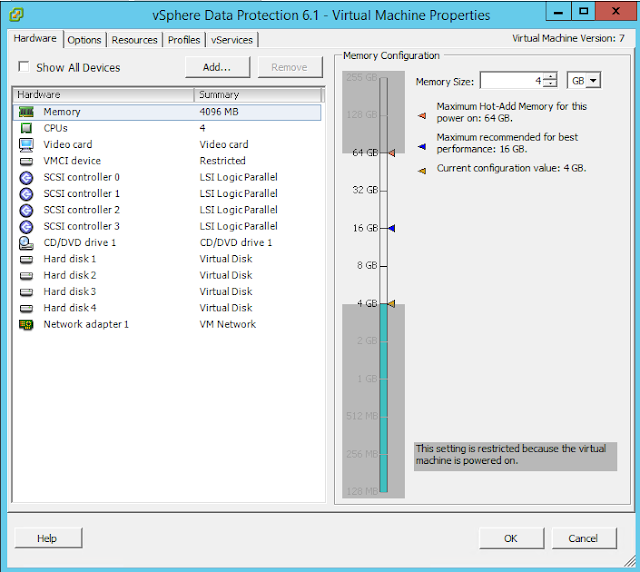The width and height of the screenshot is (640, 572).
Task: Click the Hard disk 2 drive icon
Action: pyautogui.click(x=27, y=276)
